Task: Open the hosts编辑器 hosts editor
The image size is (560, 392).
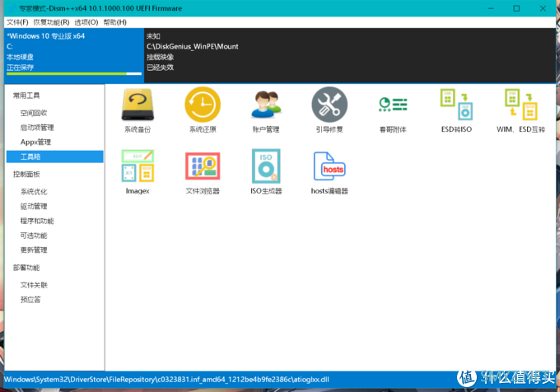Action: click(329, 173)
